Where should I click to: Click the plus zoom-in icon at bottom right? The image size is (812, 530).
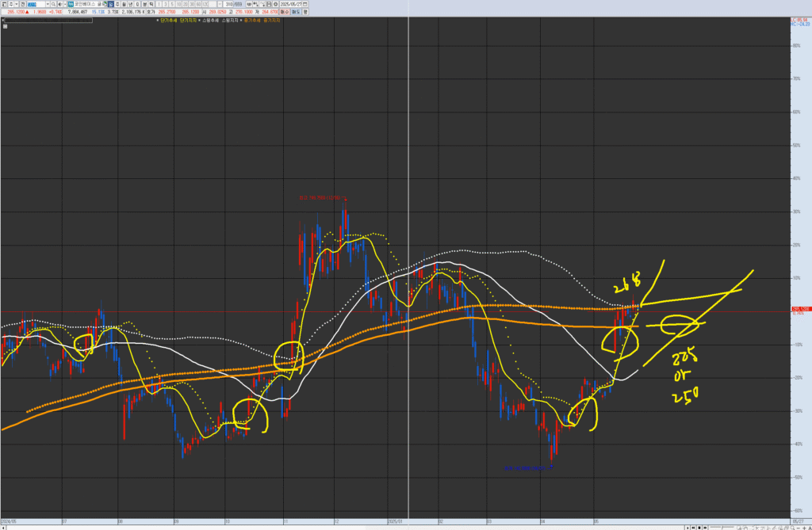[804, 528]
